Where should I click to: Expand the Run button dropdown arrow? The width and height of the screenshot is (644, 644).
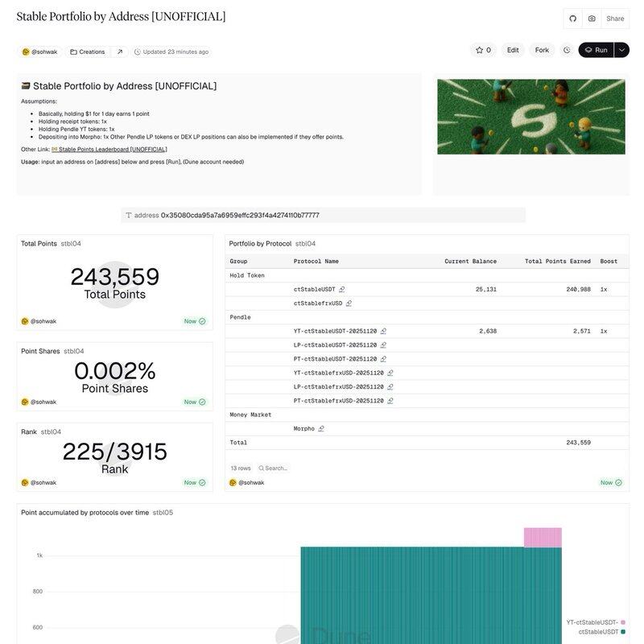pos(621,50)
